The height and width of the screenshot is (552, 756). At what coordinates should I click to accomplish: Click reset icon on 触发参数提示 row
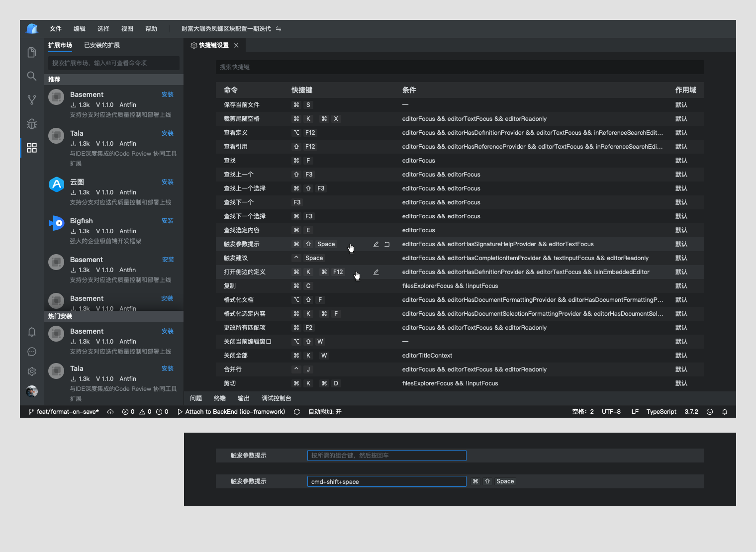(387, 244)
